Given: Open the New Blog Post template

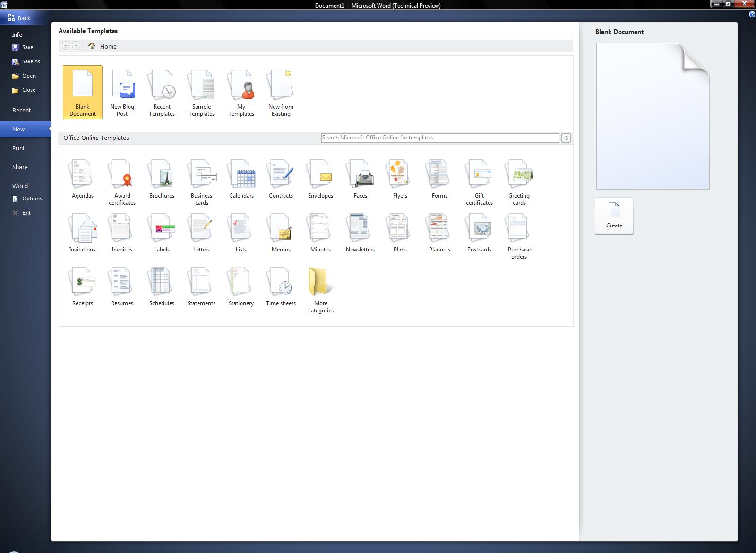Looking at the screenshot, I should tap(122, 93).
